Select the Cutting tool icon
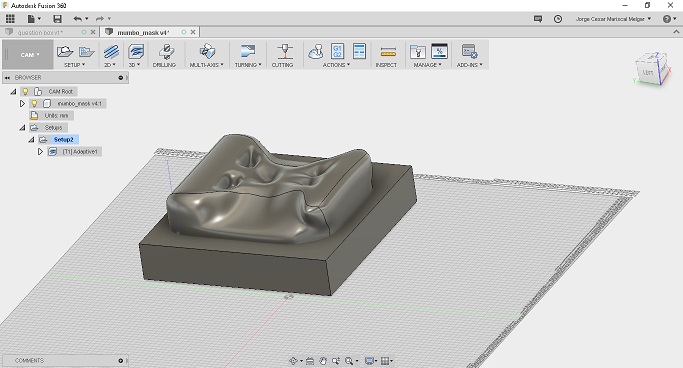Viewport: 683px width, 368px height. (x=285, y=52)
